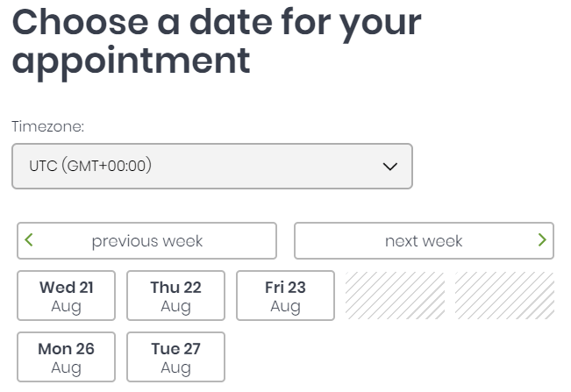Click the 'Aug' month text under Mon 26
This screenshot has height=392, width=571.
pos(67,368)
